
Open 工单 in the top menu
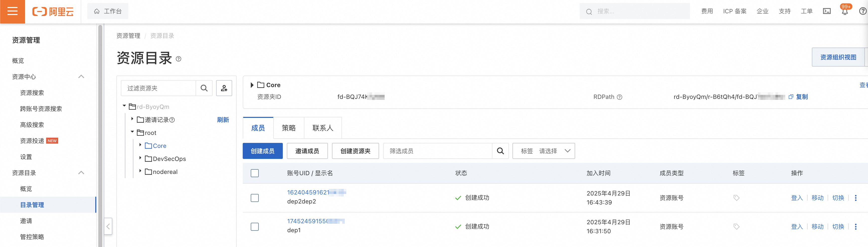point(807,12)
